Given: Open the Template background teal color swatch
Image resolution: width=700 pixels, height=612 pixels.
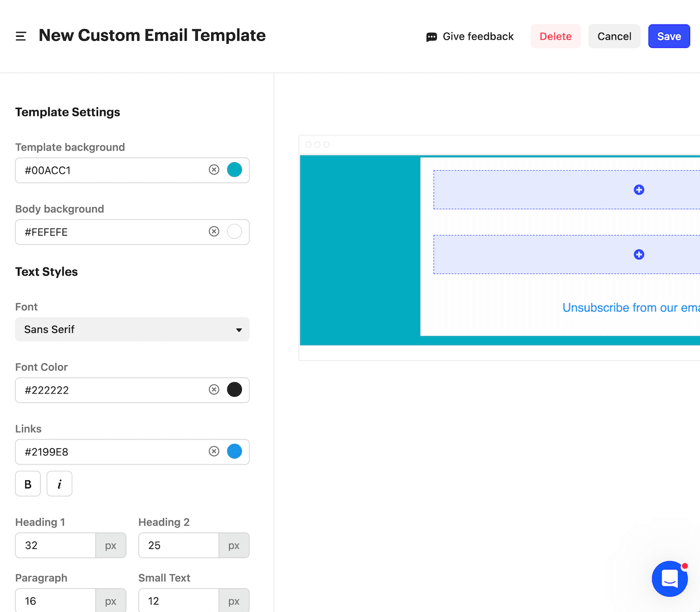Looking at the screenshot, I should (x=235, y=170).
